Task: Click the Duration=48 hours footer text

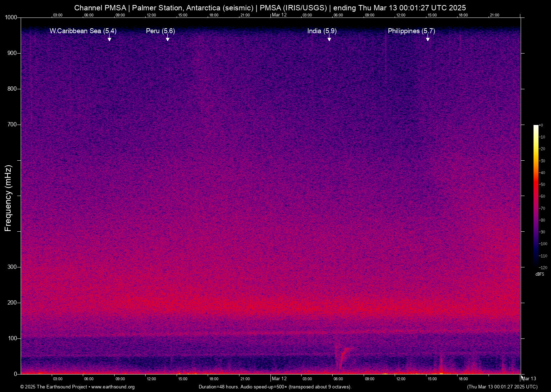Action: point(275,387)
